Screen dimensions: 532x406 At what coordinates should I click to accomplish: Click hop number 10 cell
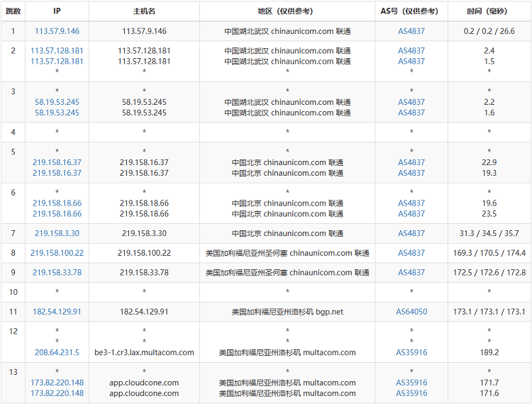click(13, 292)
